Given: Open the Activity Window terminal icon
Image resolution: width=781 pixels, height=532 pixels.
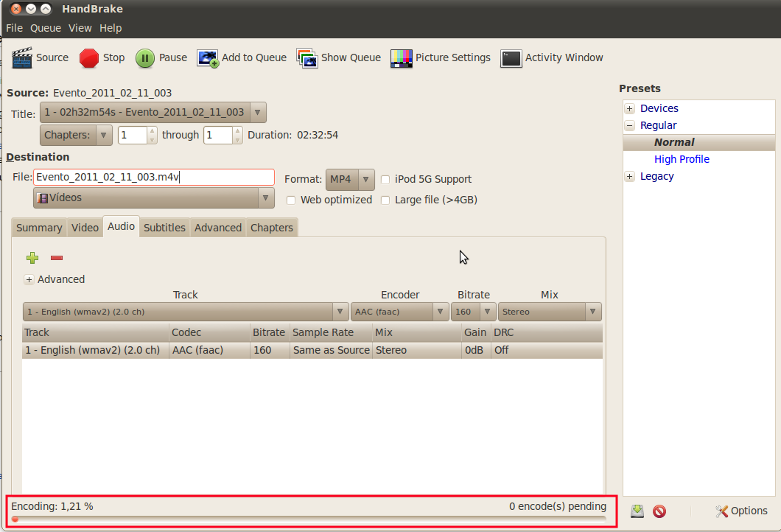Looking at the screenshot, I should click(x=511, y=57).
